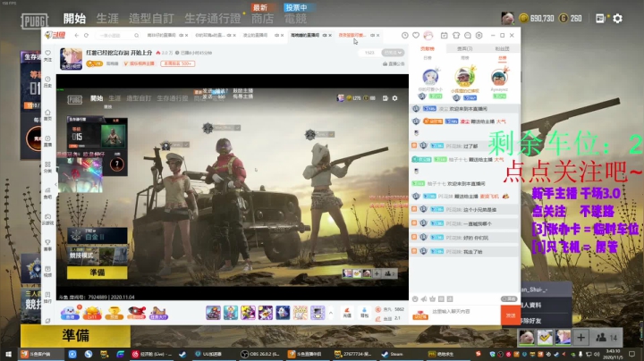The width and height of the screenshot is (644, 361).
Task: Open Windows Start menu
Action: [9, 354]
